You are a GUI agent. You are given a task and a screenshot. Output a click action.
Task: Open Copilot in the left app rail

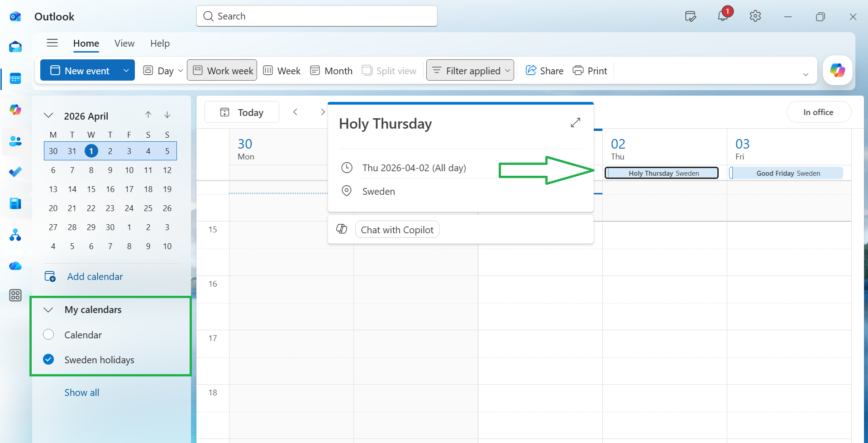15,110
